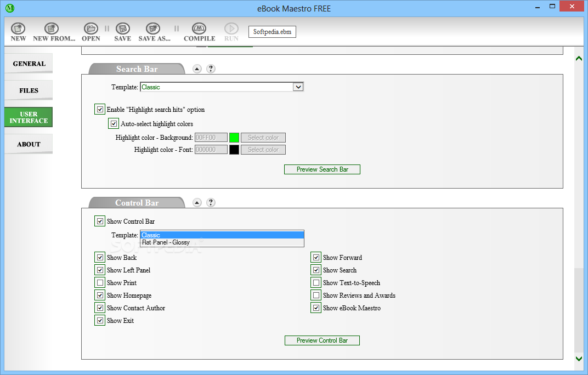Click the OPEN project toolbar icon

[x=91, y=31]
